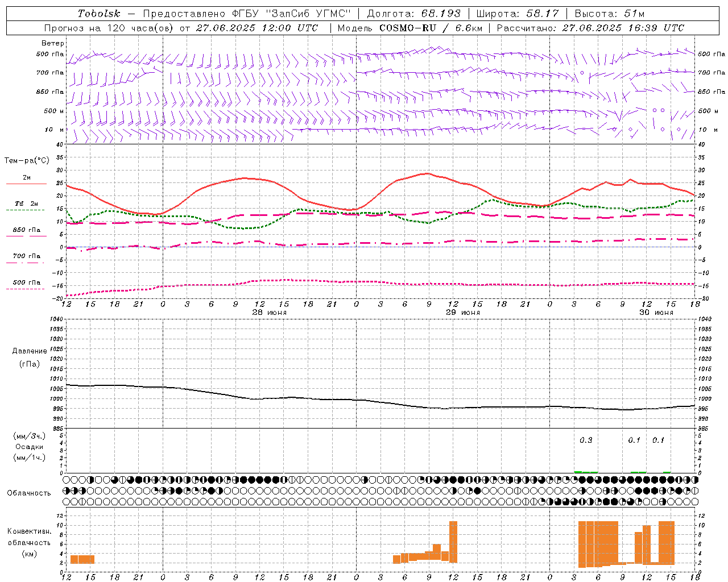Click the 'Рассчитано: 27.06.2025 16:39 UTC' timestamp
Screen dimensions: 728x582
[590, 28]
